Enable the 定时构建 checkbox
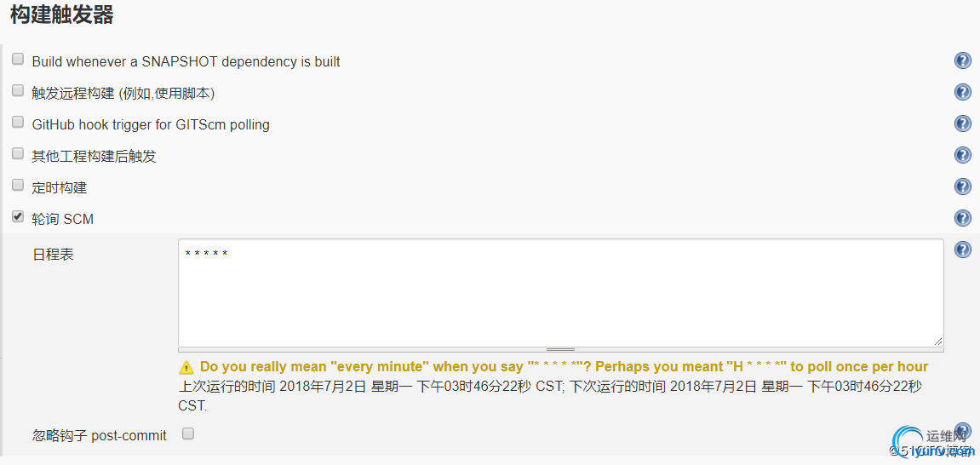Screen dimensions: 980x465 (x=18, y=185)
